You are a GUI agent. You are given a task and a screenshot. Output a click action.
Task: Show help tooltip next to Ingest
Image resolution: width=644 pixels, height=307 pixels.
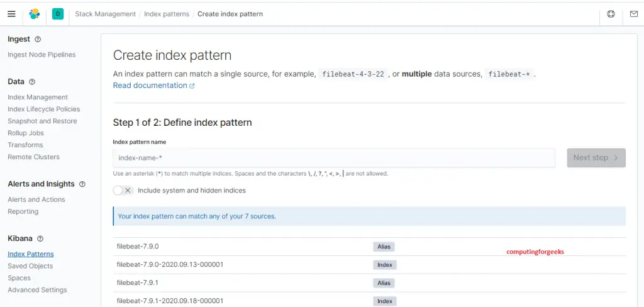(38, 40)
